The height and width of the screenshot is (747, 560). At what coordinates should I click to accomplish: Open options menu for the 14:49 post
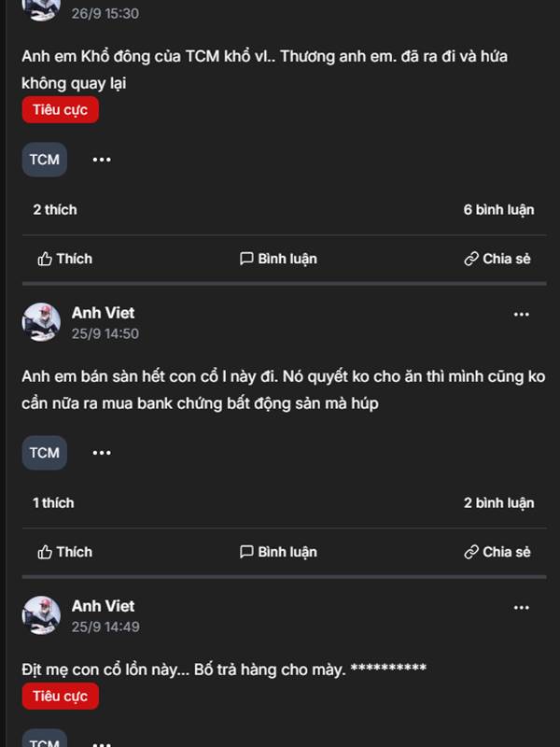[x=521, y=608]
